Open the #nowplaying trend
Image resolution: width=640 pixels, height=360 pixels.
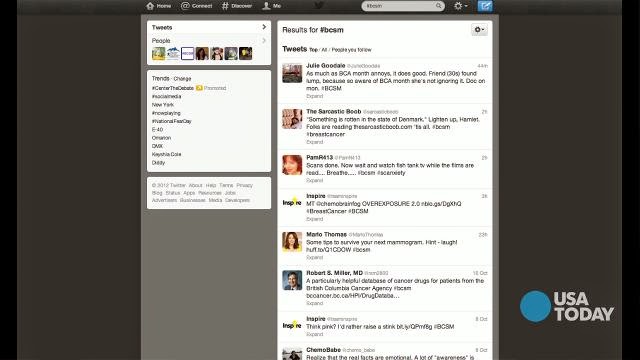166,113
